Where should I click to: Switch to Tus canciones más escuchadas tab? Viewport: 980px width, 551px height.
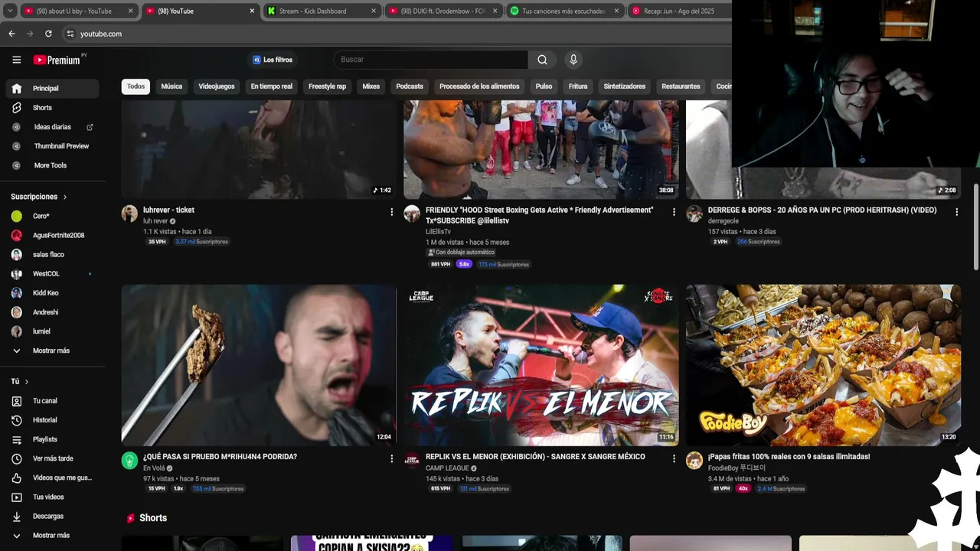tap(565, 11)
